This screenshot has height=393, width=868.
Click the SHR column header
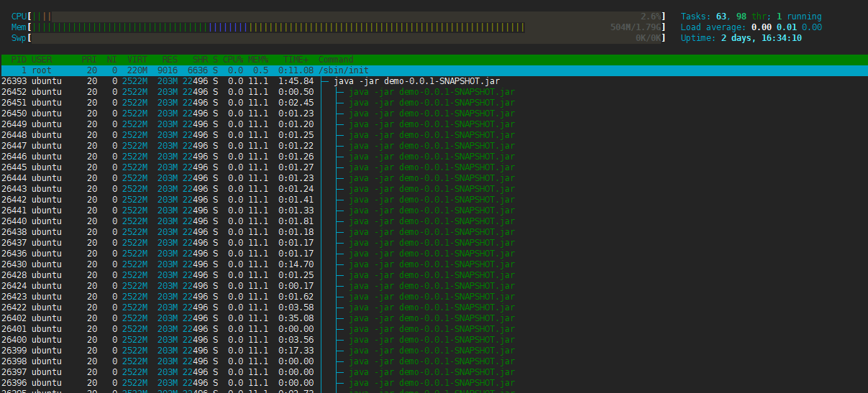click(200, 60)
